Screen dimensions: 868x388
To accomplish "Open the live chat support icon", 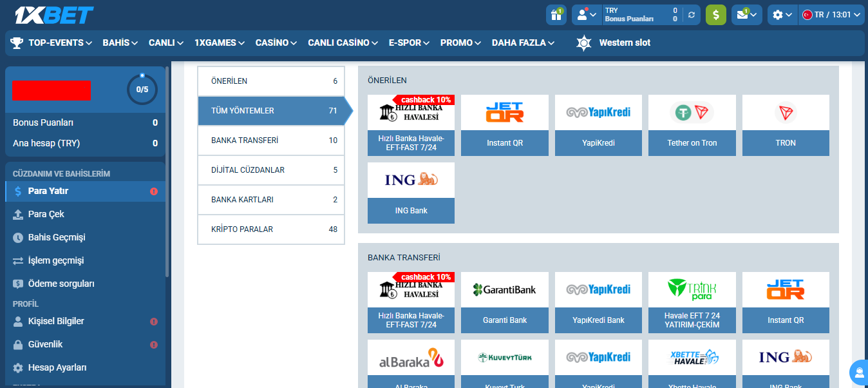I will [858, 372].
